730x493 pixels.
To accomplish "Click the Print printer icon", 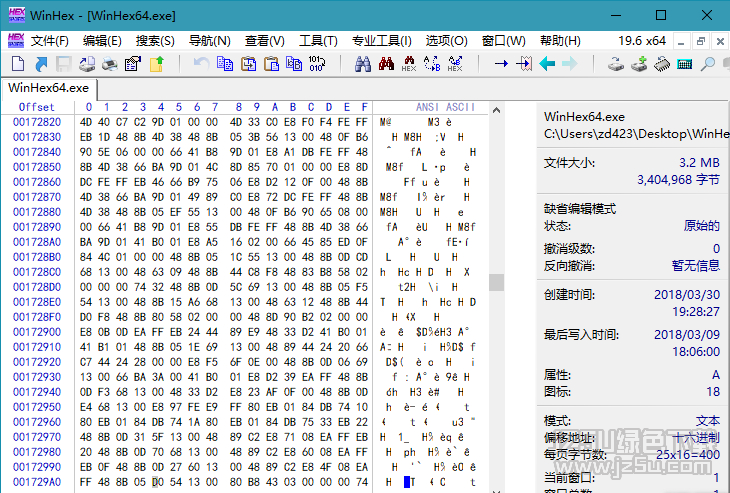I will point(109,63).
